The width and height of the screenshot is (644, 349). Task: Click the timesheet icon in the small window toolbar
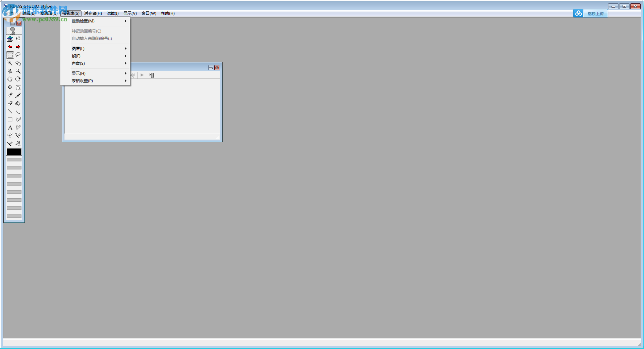(152, 75)
